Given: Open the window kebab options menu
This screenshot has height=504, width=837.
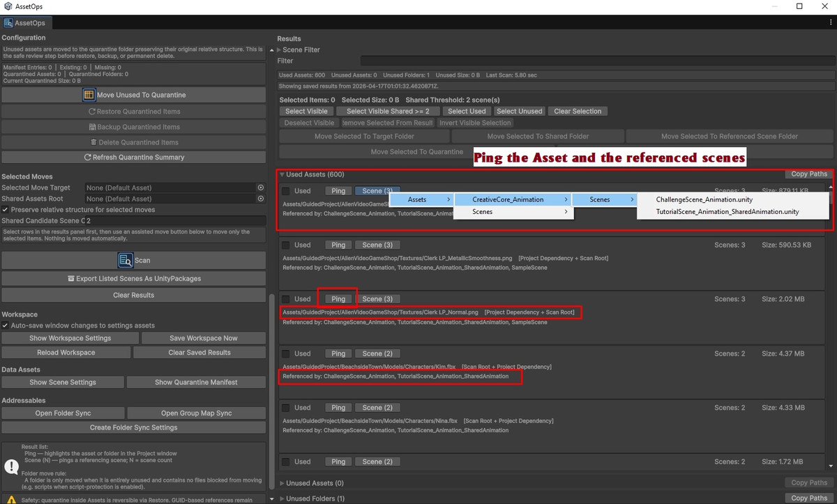Looking at the screenshot, I should 829,23.
